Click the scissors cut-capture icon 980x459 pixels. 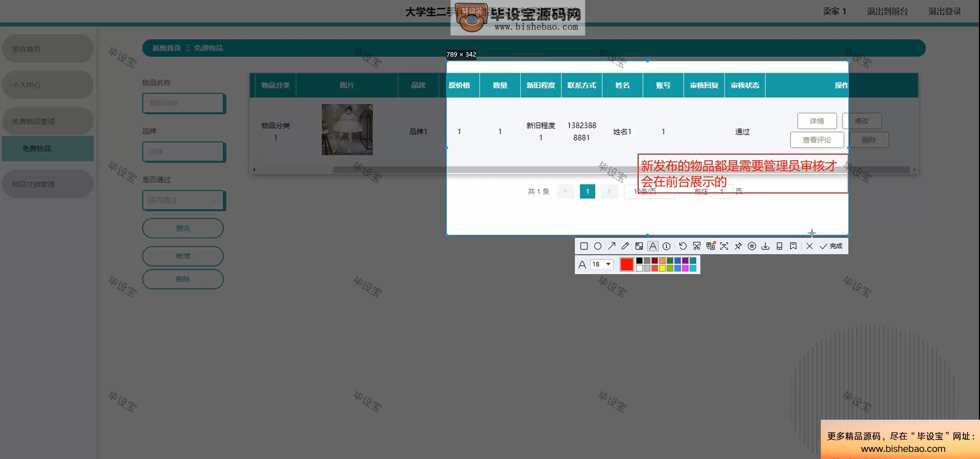pyautogui.click(x=696, y=246)
